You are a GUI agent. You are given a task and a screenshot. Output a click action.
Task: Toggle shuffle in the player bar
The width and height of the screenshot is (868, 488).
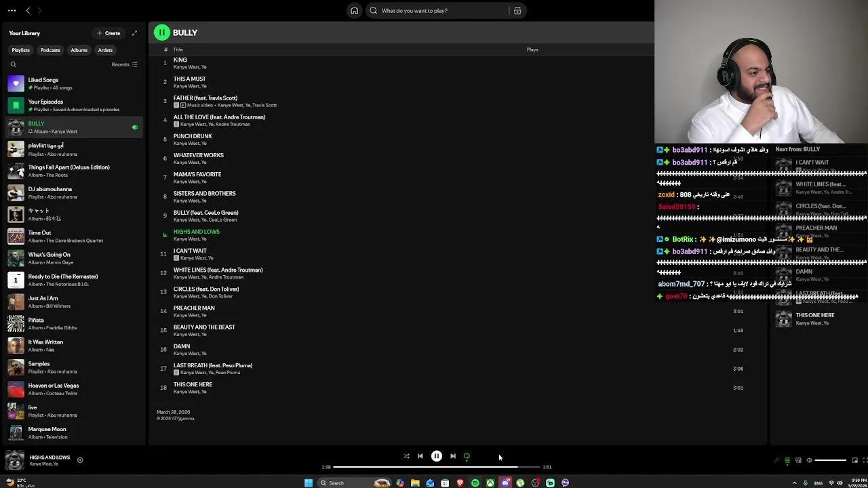pyautogui.click(x=406, y=456)
